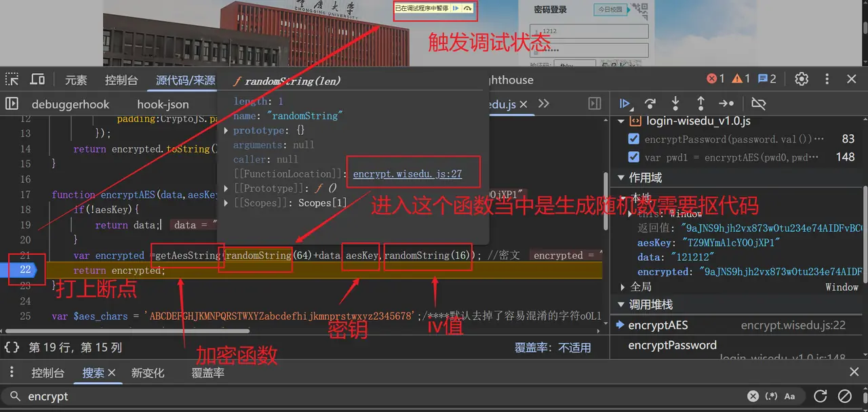This screenshot has height=412, width=868.
Task: Uncheck the encryptPassword breakpoint on line 83
Action: [x=633, y=139]
